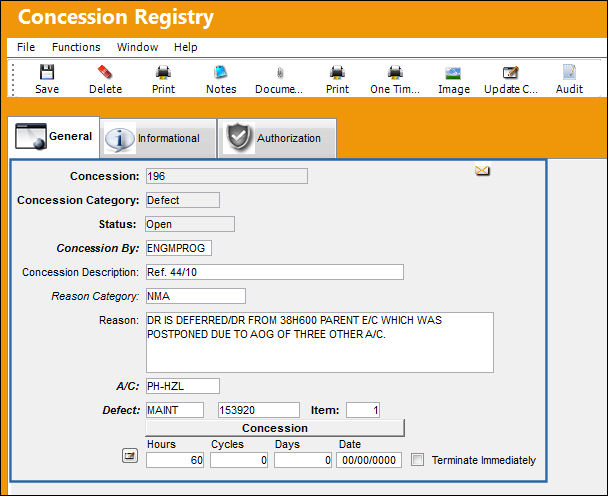The height and width of the screenshot is (496, 608).
Task: Click the Date field 00/00/0000
Action: point(369,460)
